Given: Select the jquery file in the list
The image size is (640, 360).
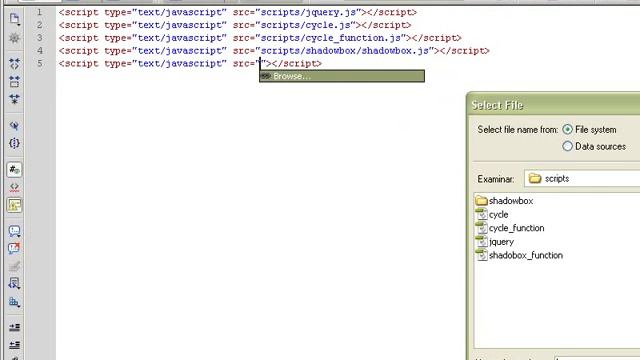Looking at the screenshot, I should [501, 242].
